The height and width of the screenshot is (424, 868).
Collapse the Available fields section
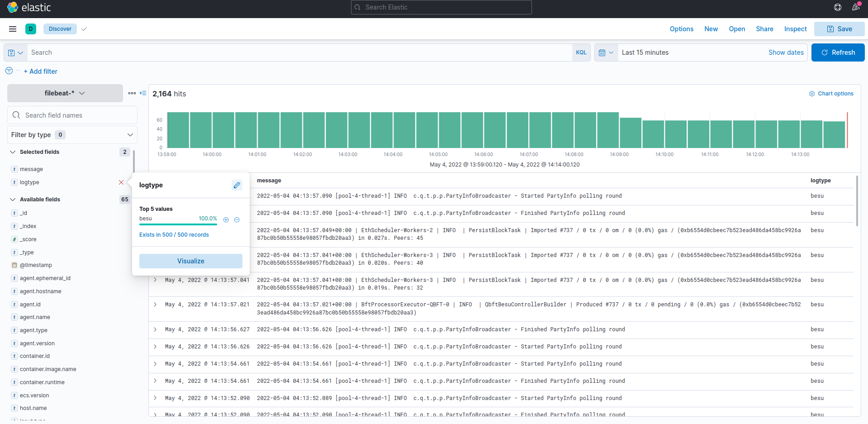tap(13, 200)
